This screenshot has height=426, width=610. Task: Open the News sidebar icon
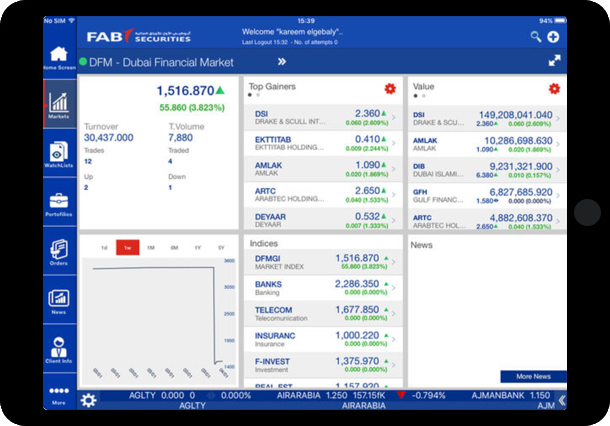pyautogui.click(x=59, y=302)
